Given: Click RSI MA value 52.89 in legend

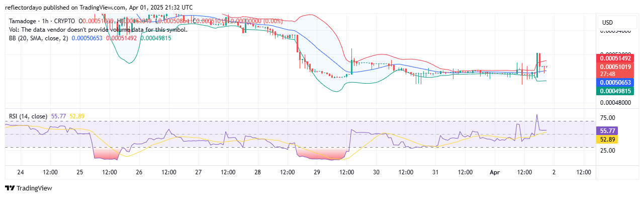Looking at the screenshot, I should [x=77, y=116].
